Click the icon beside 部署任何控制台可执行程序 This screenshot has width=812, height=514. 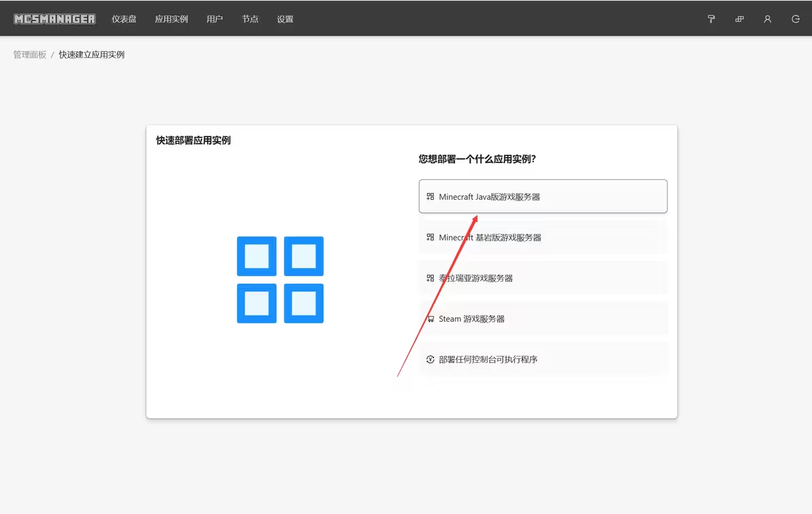(x=430, y=359)
